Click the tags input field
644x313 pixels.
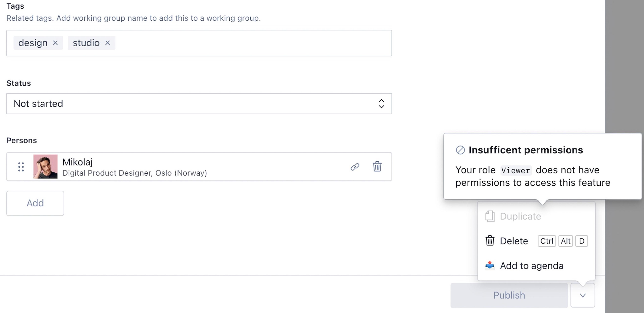[250, 43]
